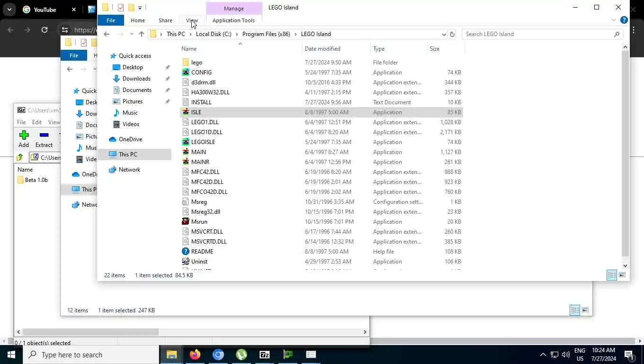Open the File ribbon menu
Viewport: 644px width, 364px height.
click(x=111, y=20)
